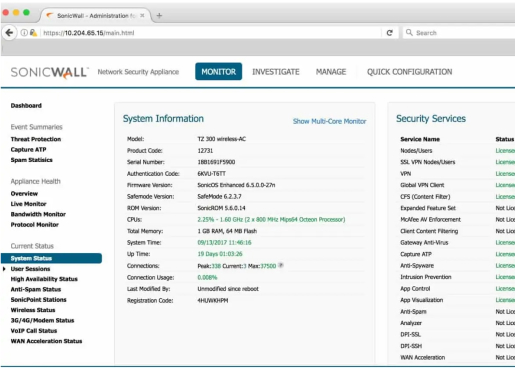Click the Last Modified By value Unmodified since reboot

[x=228, y=289]
